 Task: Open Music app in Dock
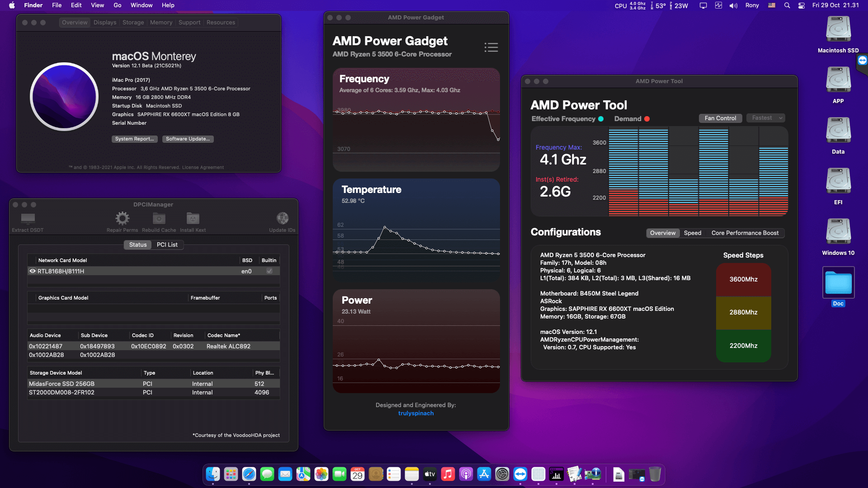click(x=448, y=474)
